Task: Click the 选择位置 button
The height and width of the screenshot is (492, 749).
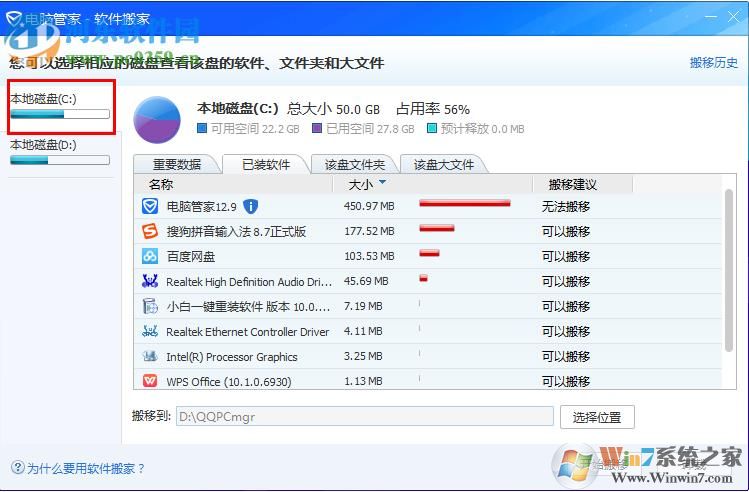Action: [597, 417]
